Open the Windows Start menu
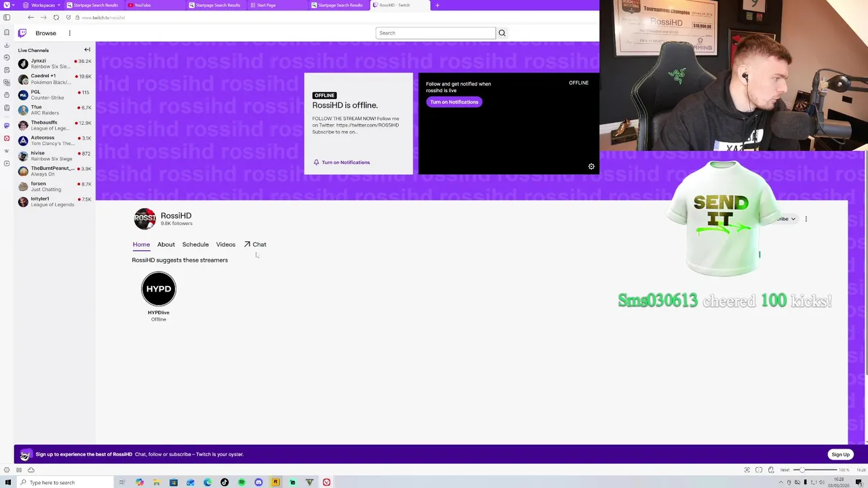The height and width of the screenshot is (488, 868). pos(8,482)
